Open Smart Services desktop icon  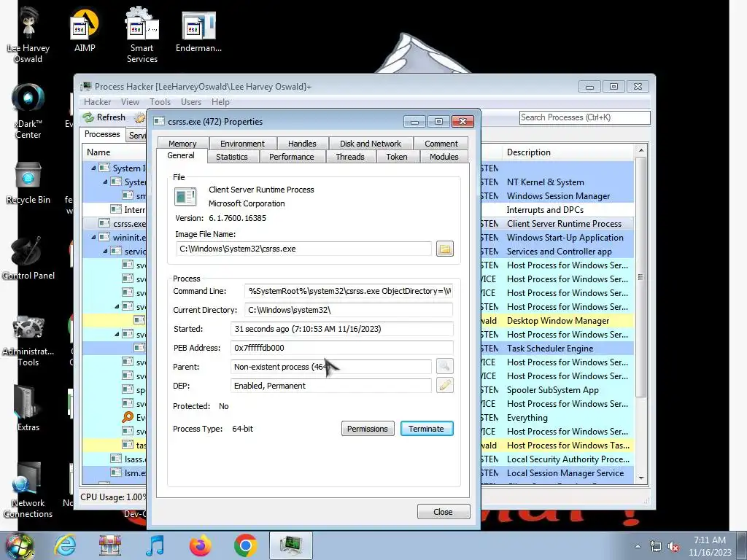(x=142, y=34)
